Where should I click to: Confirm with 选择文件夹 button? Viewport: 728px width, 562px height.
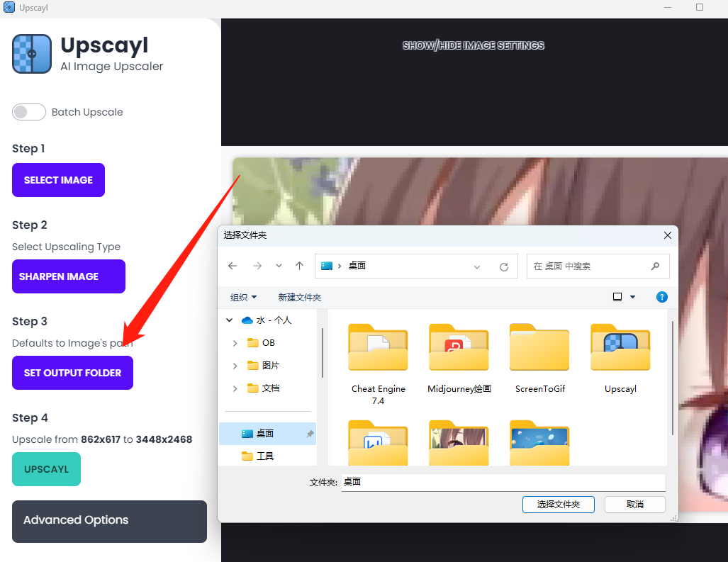[x=559, y=505]
